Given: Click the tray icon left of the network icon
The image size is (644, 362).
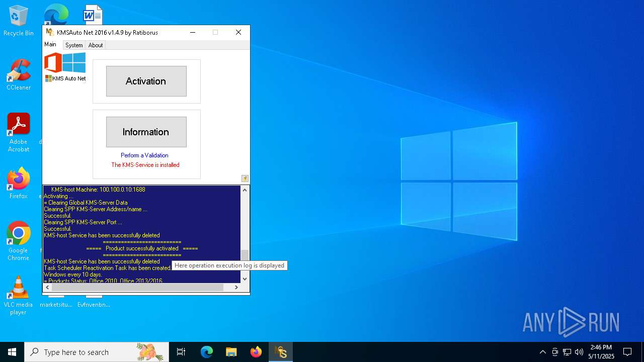Looking at the screenshot, I should [555, 352].
